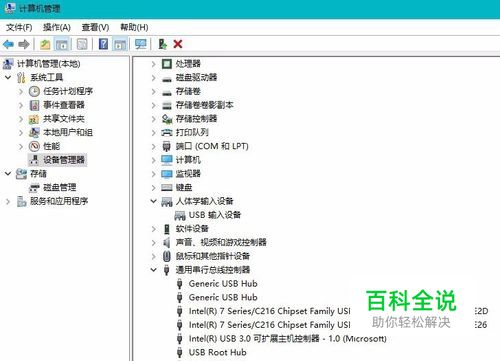Select 本地用户和组 in the tree
Image resolution: width=500 pixels, height=361 pixels.
pos(68,132)
